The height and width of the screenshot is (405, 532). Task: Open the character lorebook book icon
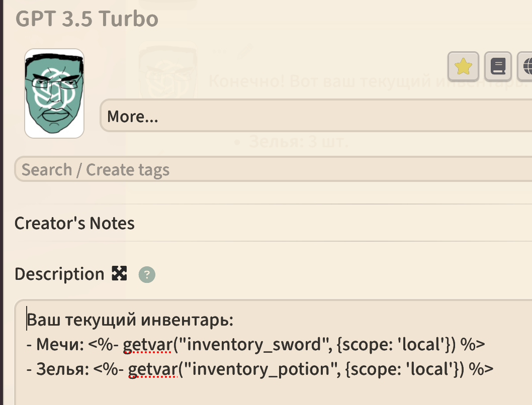tap(498, 66)
